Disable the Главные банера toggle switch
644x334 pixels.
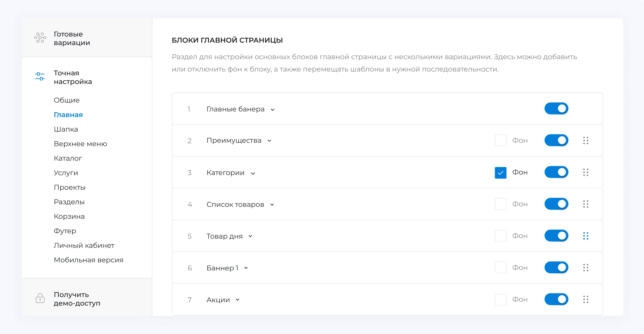point(556,109)
